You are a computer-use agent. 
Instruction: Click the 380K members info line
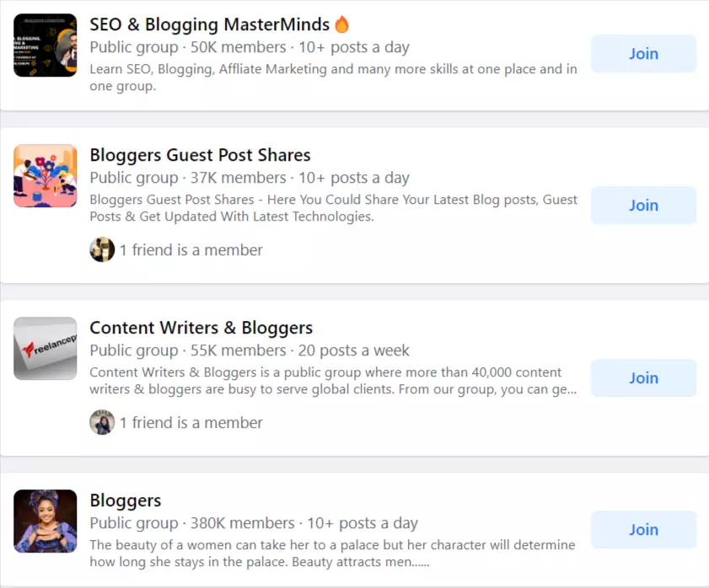click(254, 523)
